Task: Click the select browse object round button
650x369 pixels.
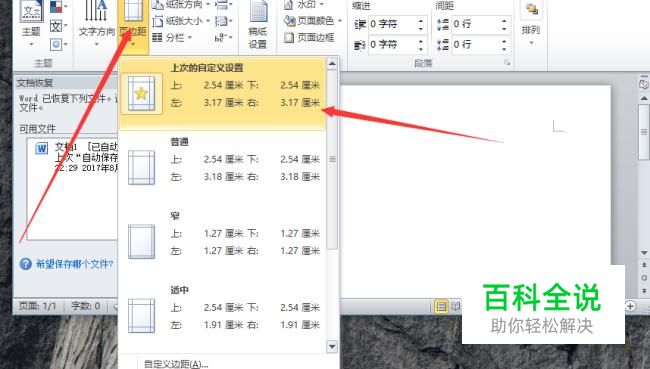Action: click(644, 278)
